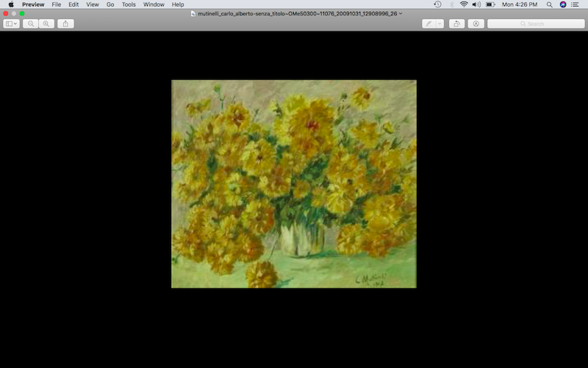Image resolution: width=588 pixels, height=368 pixels.
Task: Activate Siri from menu bar
Action: click(x=563, y=4)
